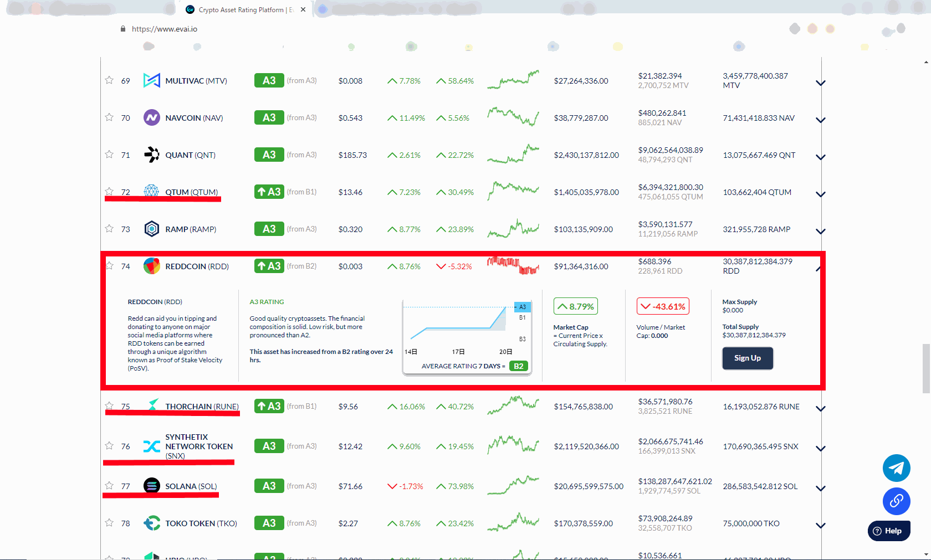931x560 pixels.
Task: Click the scroll-up arrow of the page scrollbar
Action: (926, 62)
